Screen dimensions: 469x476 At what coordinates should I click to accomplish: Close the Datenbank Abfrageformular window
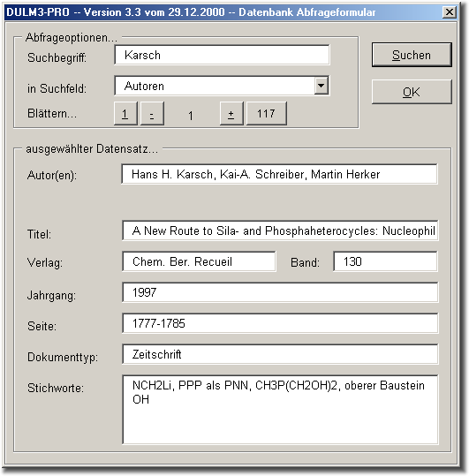449,12
